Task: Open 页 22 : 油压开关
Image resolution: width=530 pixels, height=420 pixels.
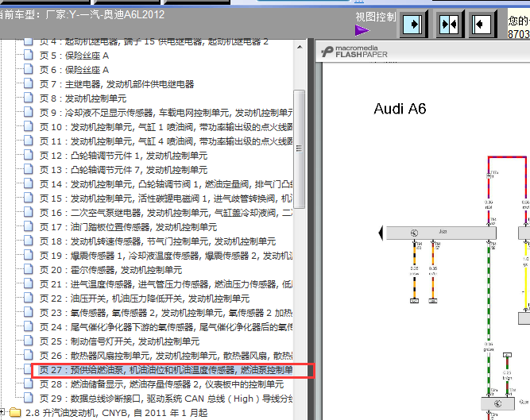Action: 145,299
